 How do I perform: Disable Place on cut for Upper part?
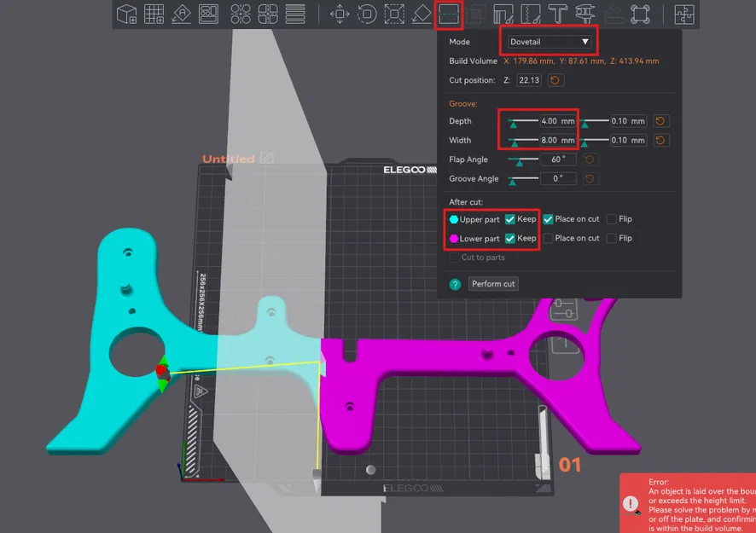click(x=548, y=219)
